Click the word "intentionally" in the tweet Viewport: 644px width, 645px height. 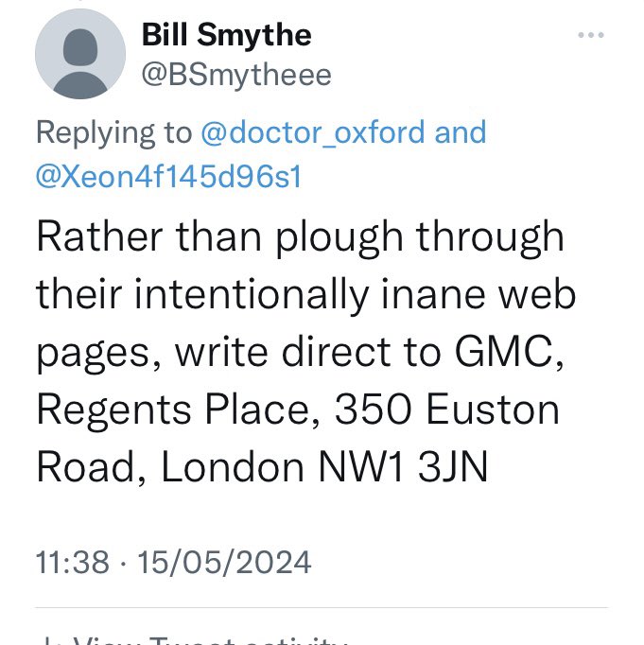(x=252, y=295)
